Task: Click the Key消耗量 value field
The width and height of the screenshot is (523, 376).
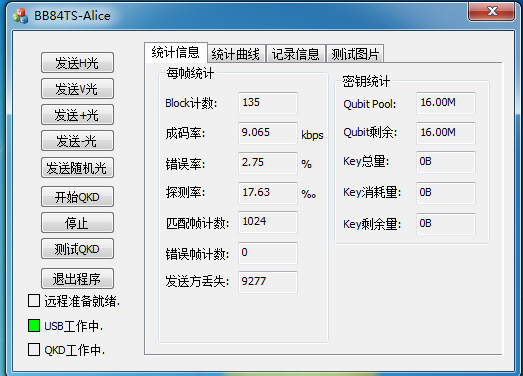Action: 446,193
